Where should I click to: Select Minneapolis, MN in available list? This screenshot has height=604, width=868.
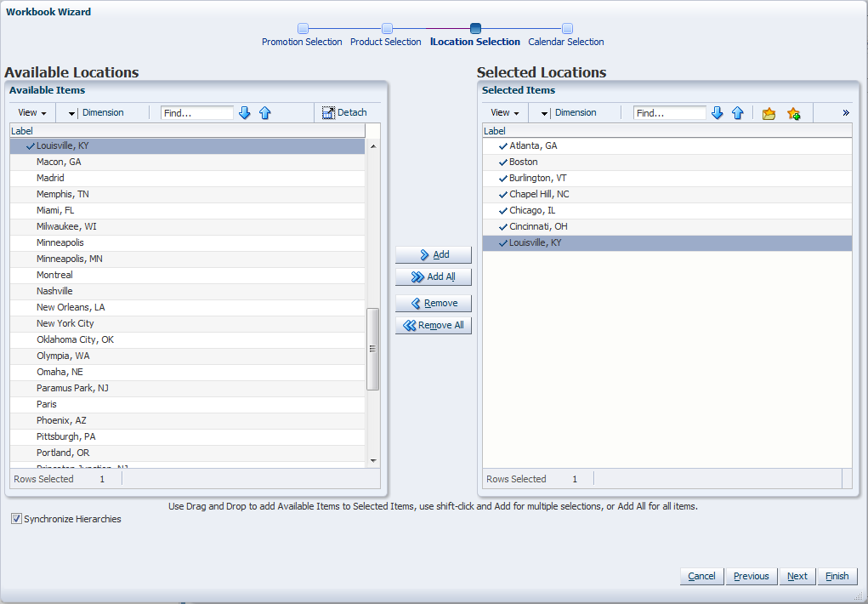[x=187, y=259]
